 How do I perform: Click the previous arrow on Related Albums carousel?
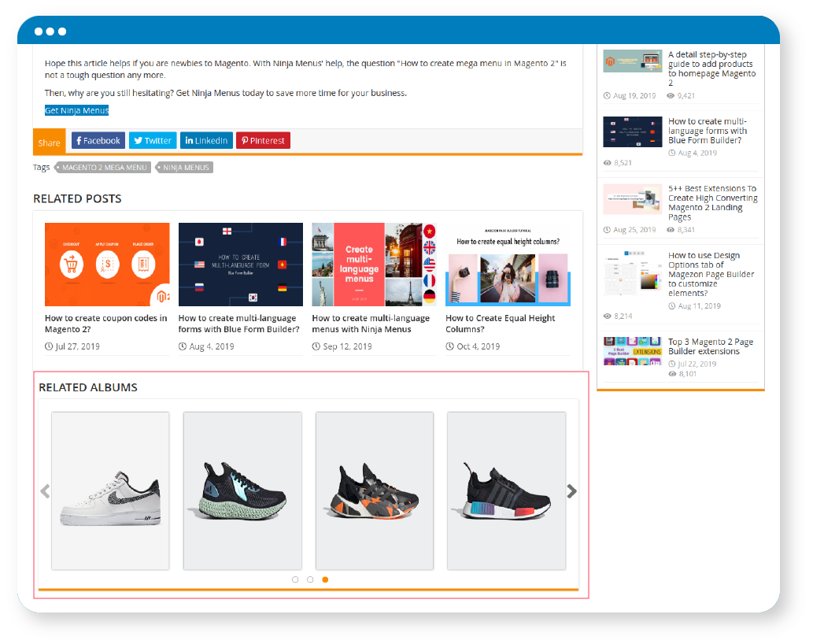(44, 490)
